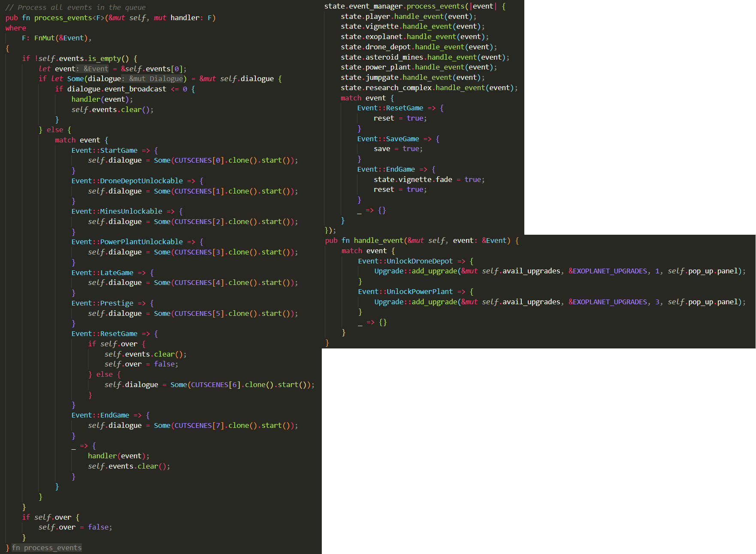Click the "fn process_events" closing-brace hint
The image size is (756, 554).
(x=47, y=548)
